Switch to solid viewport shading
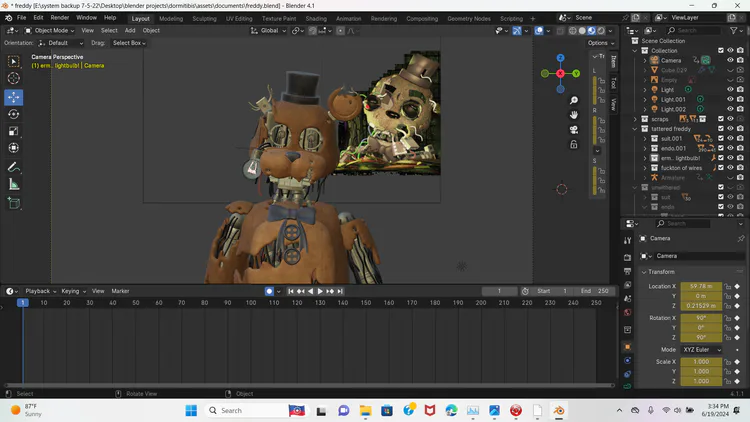This screenshot has width=750, height=422. point(582,31)
